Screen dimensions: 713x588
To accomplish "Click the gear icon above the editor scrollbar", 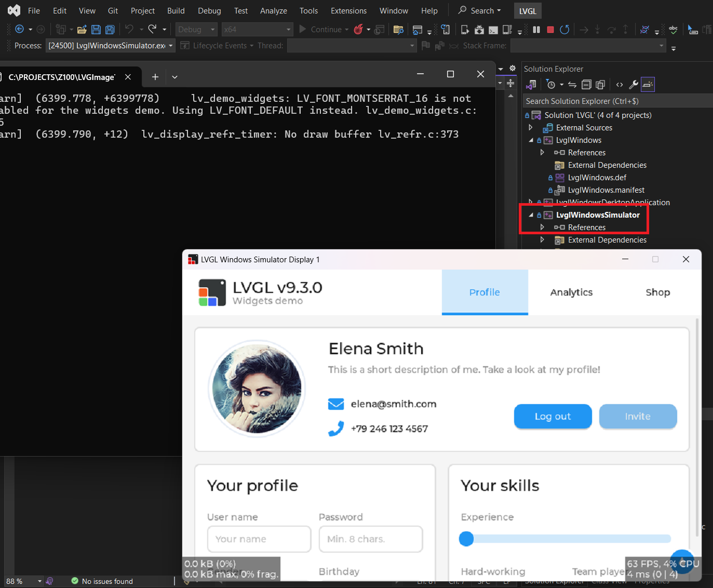I will tap(513, 69).
